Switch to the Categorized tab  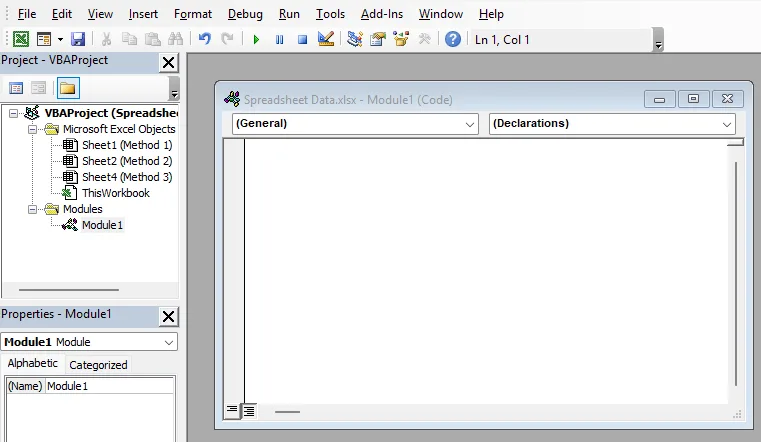(x=98, y=365)
